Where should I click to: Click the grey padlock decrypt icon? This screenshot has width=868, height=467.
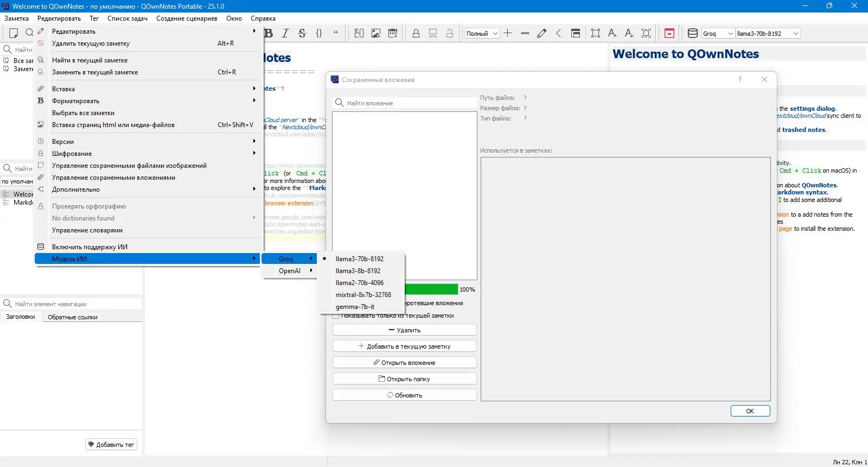[x=450, y=33]
